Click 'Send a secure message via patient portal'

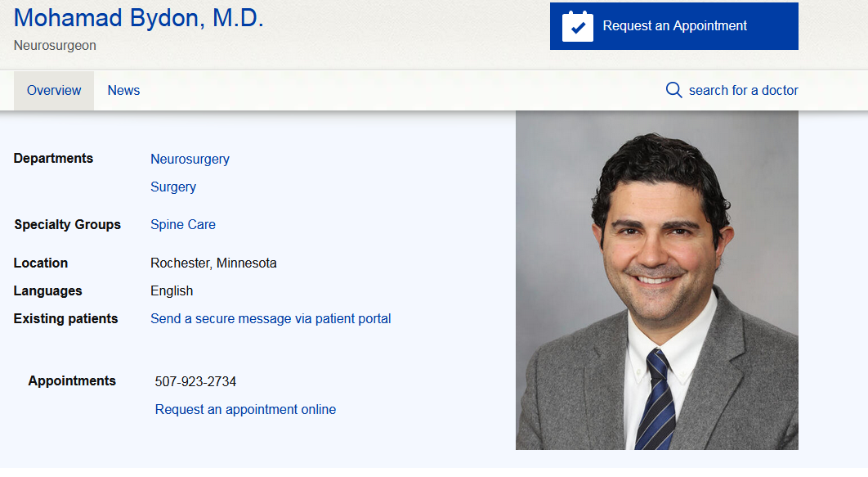tap(271, 319)
